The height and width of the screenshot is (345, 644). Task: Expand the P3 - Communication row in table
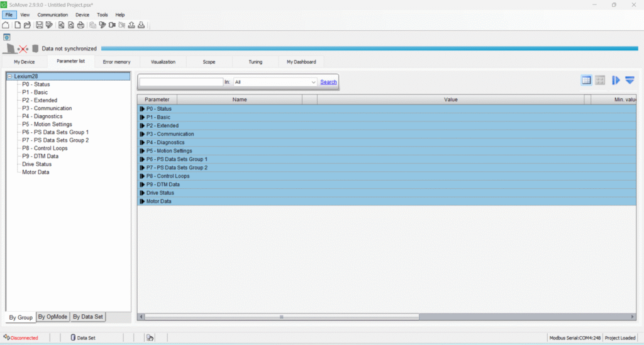[142, 134]
